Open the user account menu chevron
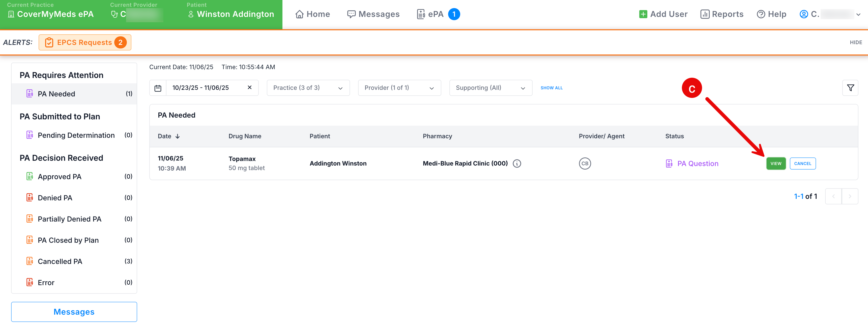The width and height of the screenshot is (868, 325). click(858, 14)
